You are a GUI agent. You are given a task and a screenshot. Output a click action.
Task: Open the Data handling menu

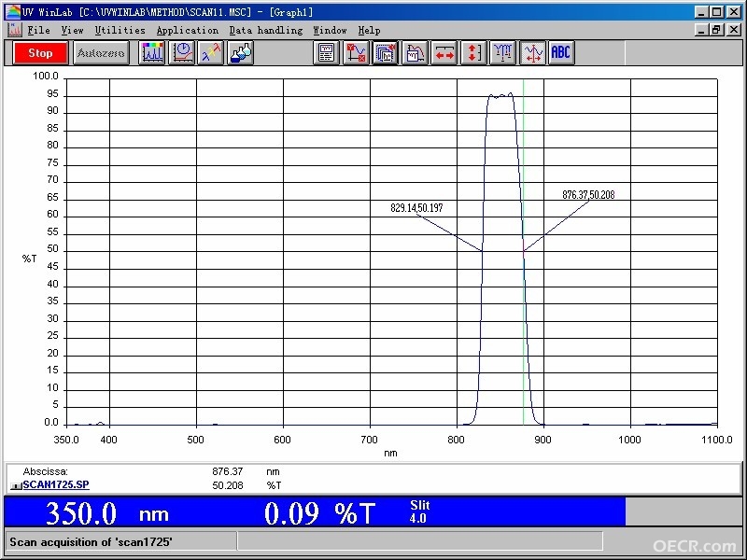click(x=266, y=31)
